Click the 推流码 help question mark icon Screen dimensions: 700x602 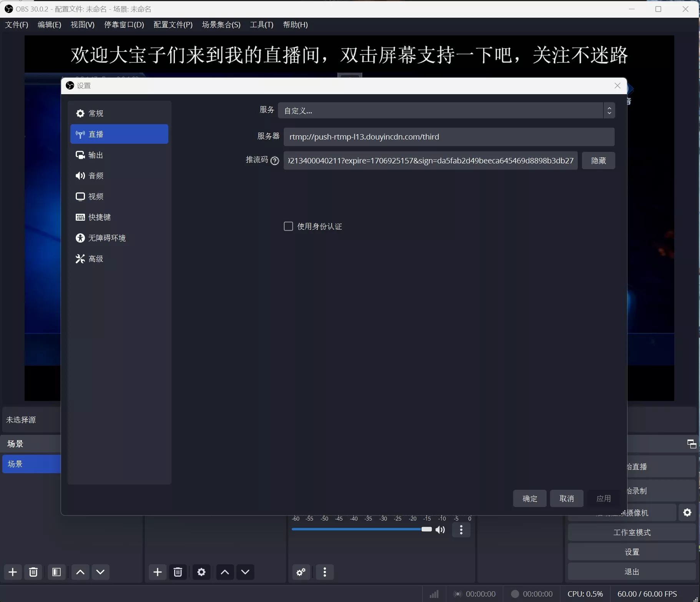point(275,161)
